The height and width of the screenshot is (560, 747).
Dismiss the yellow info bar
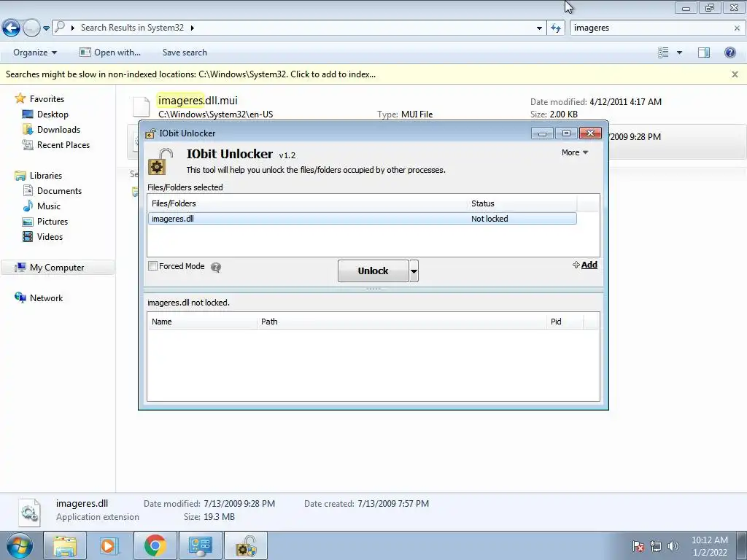(735, 74)
